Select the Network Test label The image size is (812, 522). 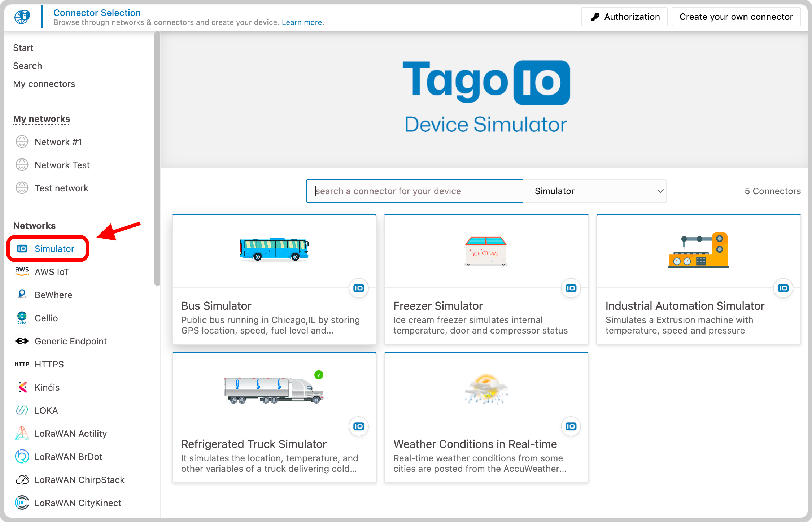[62, 165]
